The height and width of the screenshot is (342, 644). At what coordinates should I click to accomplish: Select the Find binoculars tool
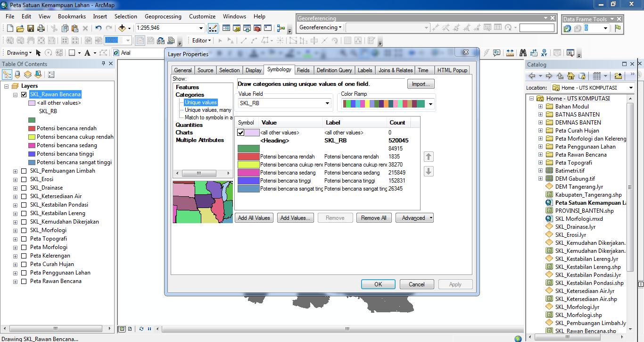click(x=523, y=53)
